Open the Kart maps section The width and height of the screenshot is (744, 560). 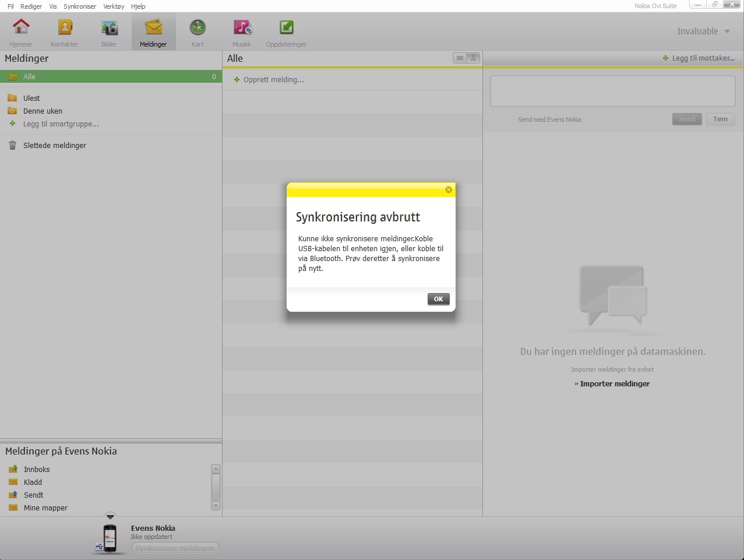tap(198, 32)
